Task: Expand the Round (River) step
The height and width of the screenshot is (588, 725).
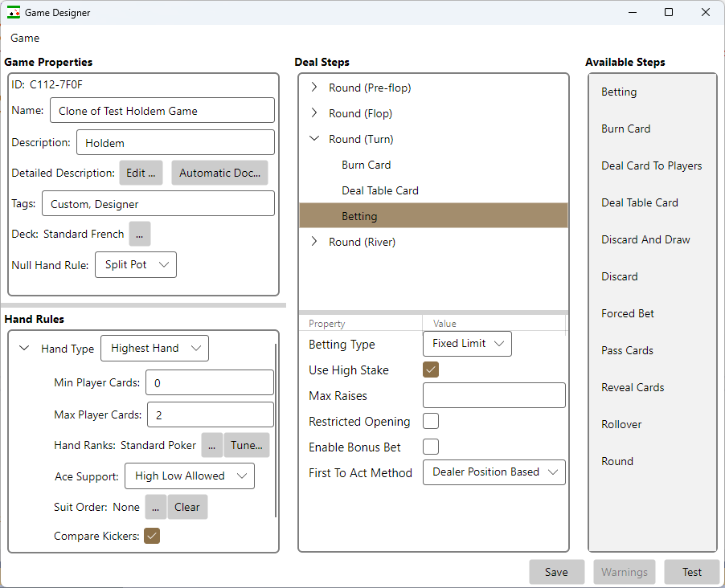Action: tap(314, 241)
